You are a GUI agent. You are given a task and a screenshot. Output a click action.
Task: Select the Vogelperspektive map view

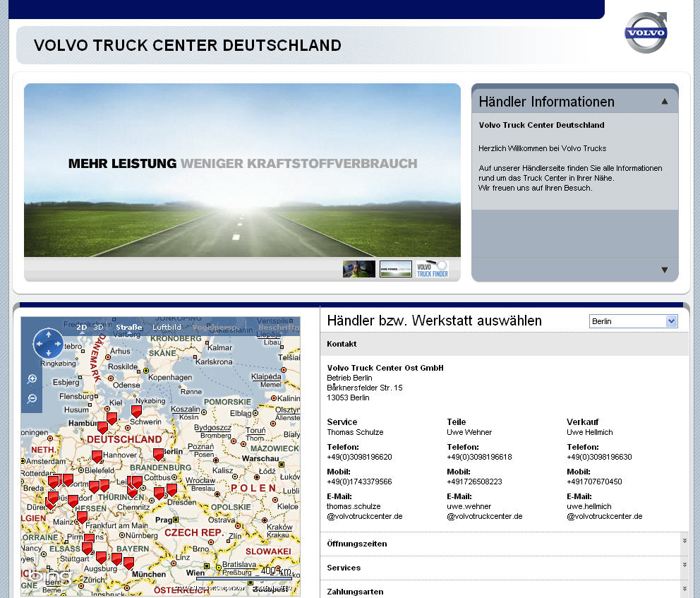click(215, 328)
